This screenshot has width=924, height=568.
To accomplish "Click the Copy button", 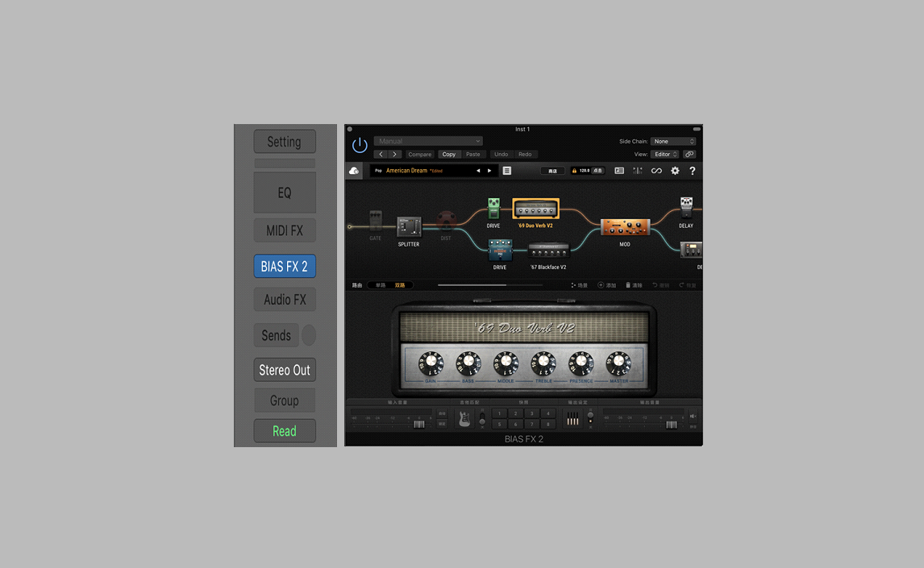I will [x=449, y=154].
